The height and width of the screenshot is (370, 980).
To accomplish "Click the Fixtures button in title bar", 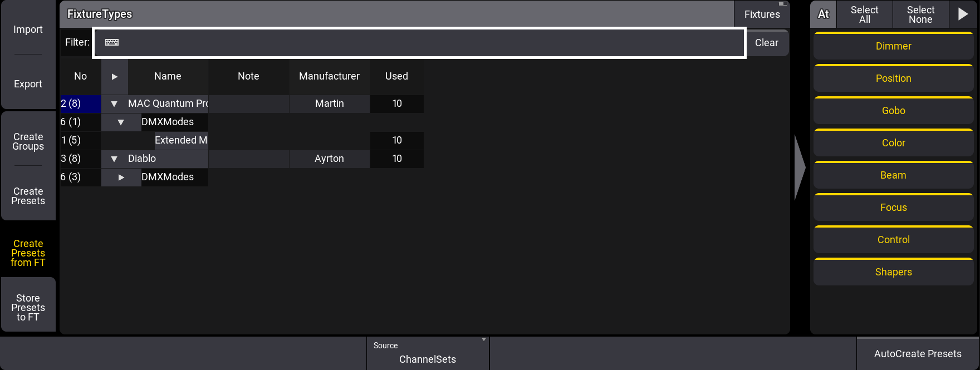I will click(x=762, y=14).
